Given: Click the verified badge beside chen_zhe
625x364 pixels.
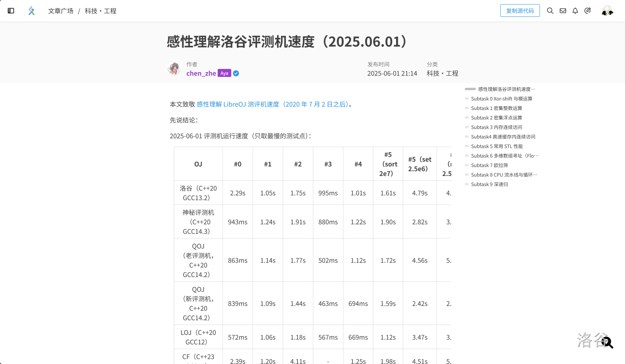Looking at the screenshot, I should [x=236, y=73].
